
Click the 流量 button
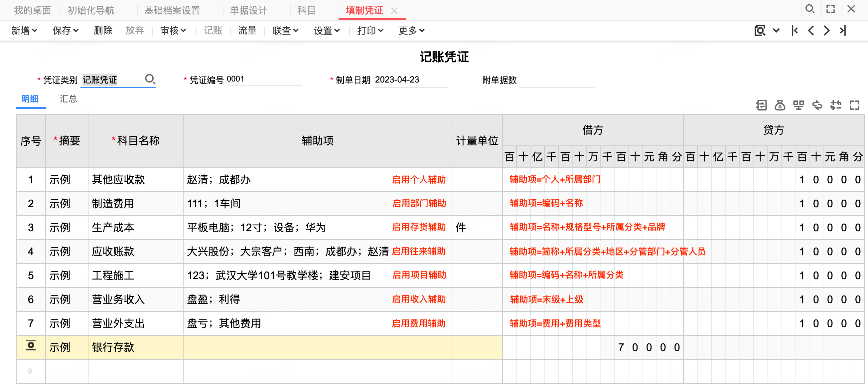click(247, 31)
